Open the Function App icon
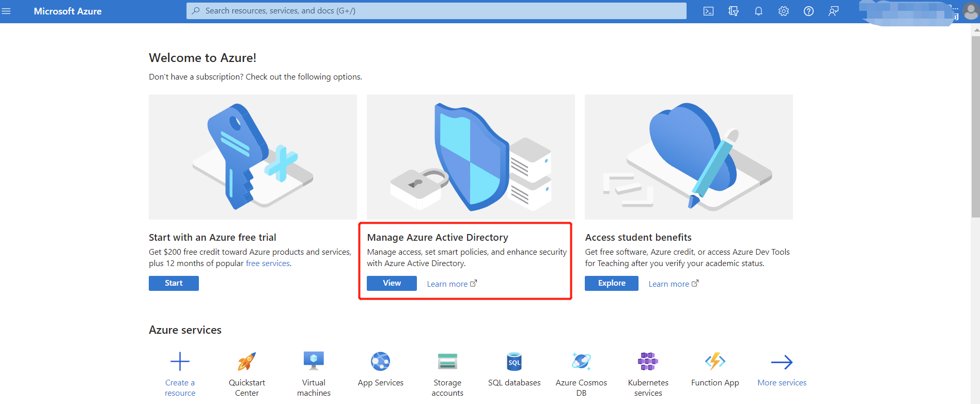Screen dimensions: 980x404 tap(715, 361)
